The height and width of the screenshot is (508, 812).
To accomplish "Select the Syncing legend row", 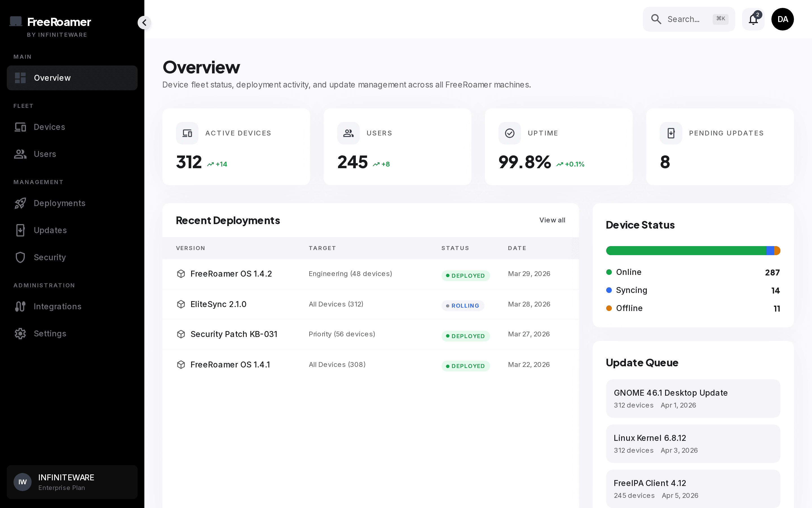I will tap(693, 290).
